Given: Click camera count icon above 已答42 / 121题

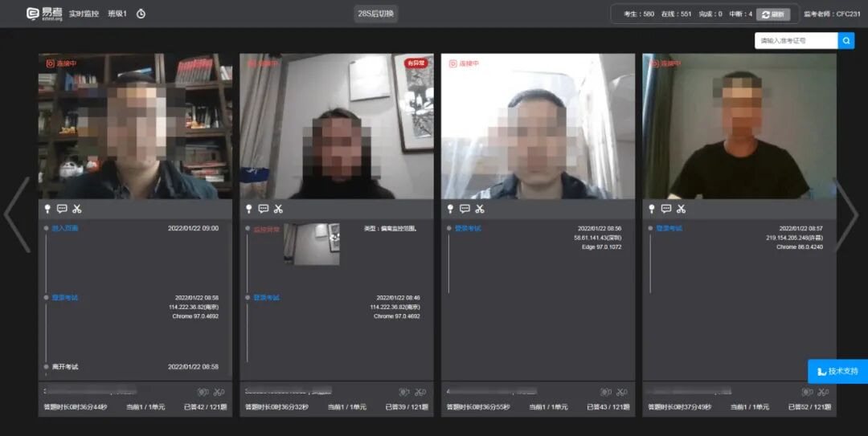Looking at the screenshot, I should 203,392.
